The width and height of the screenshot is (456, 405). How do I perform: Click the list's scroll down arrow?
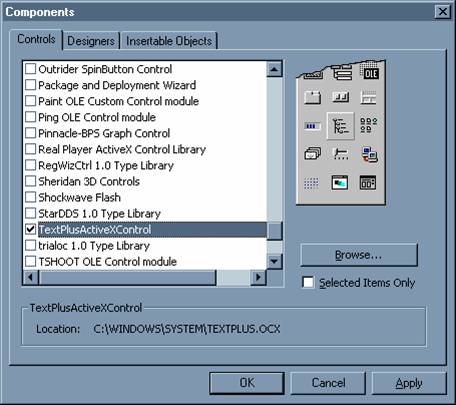275,261
